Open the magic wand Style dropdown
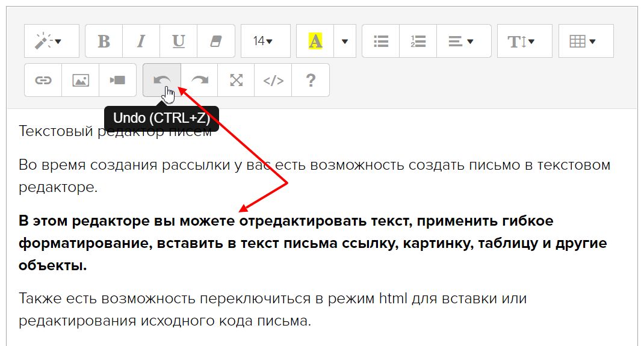Viewport: 644px width, 346px height. point(51,41)
